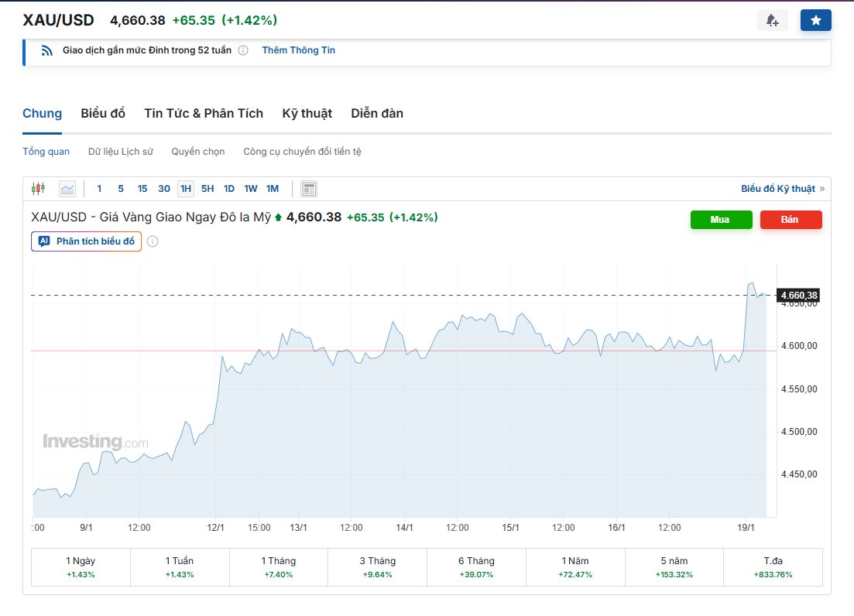Click the RSS feed icon in notice banner
Image resolution: width=854 pixels, height=616 pixels.
(x=47, y=50)
